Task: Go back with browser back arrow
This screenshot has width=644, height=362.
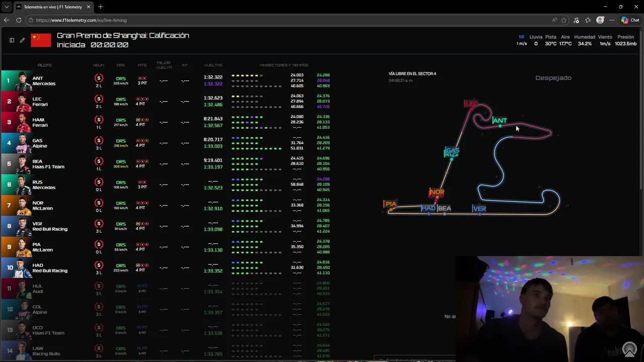Action: pyautogui.click(x=7, y=20)
